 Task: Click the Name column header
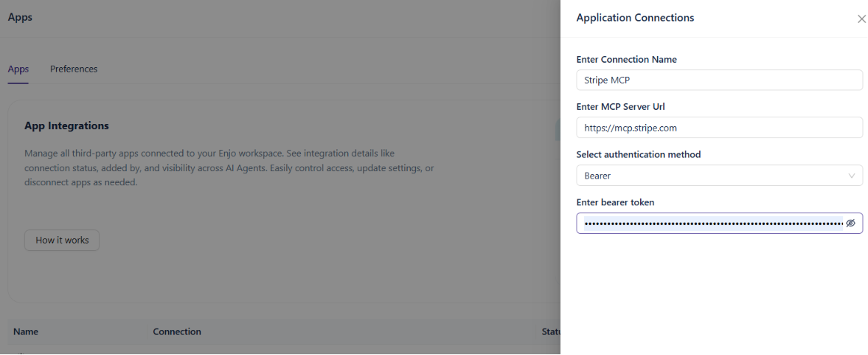26,331
